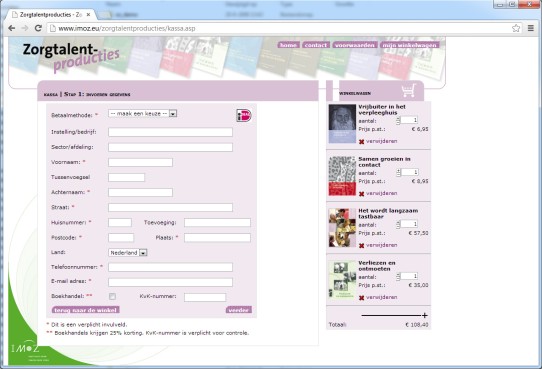
Task: Expand the Land dropdown showing Nederland
Action: pyautogui.click(x=128, y=253)
